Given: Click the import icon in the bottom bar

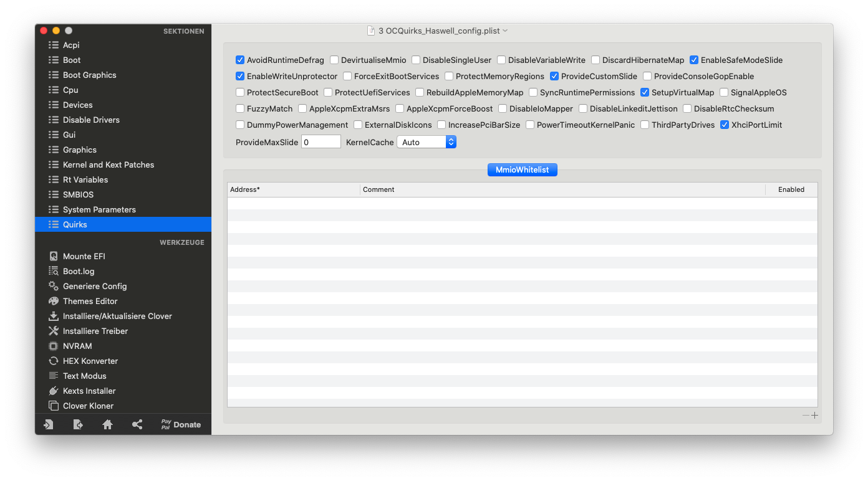Looking at the screenshot, I should [49, 424].
